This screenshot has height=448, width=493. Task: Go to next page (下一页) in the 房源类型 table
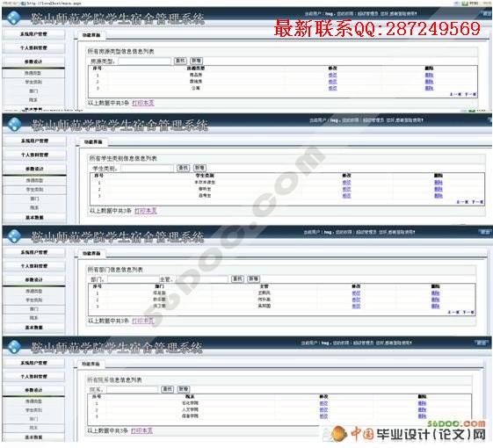470,94
